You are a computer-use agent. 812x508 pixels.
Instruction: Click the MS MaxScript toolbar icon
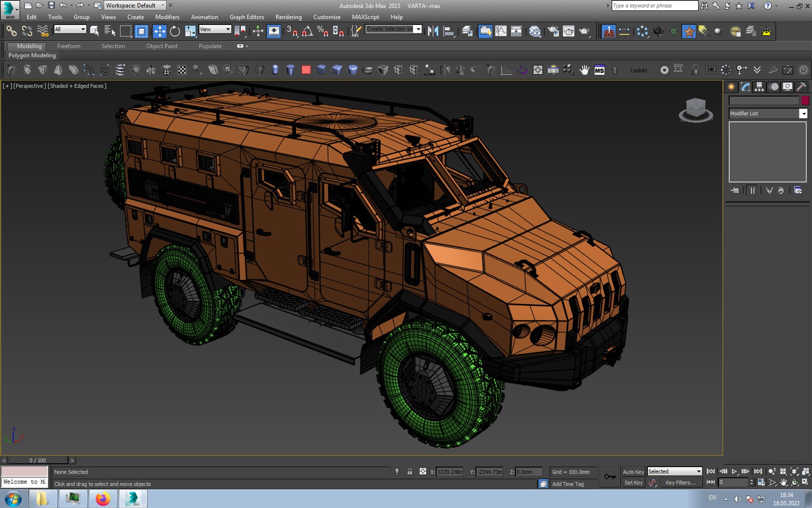(599, 70)
